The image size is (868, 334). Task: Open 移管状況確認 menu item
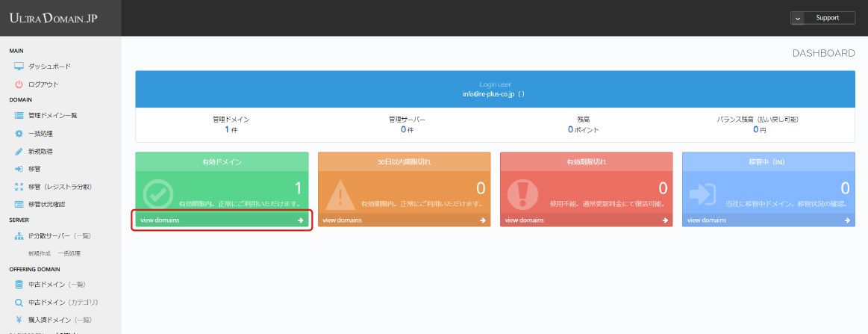tap(47, 204)
